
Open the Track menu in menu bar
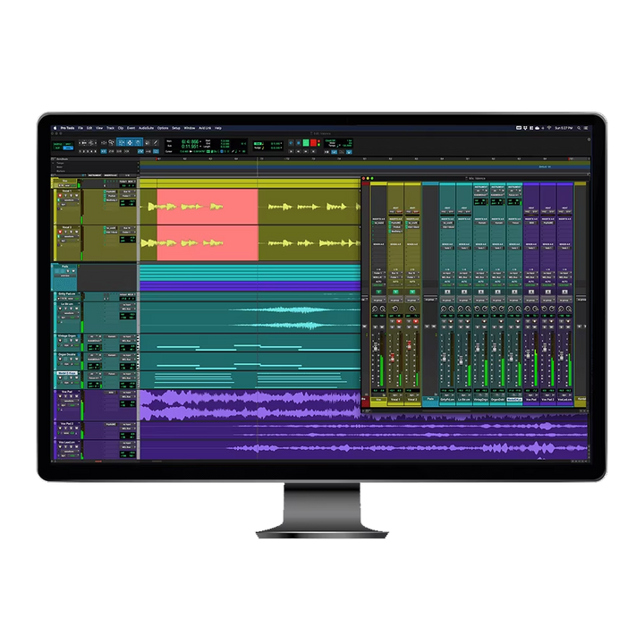click(x=110, y=129)
